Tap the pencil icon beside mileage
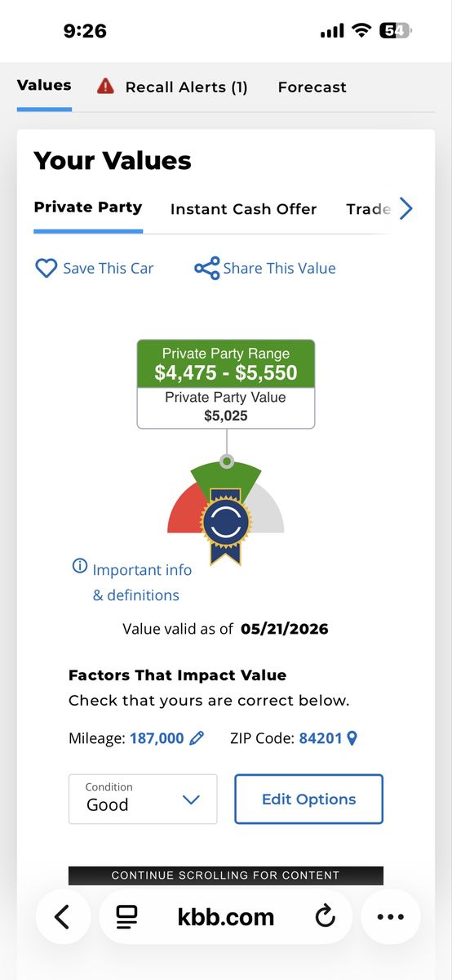 [x=197, y=738]
